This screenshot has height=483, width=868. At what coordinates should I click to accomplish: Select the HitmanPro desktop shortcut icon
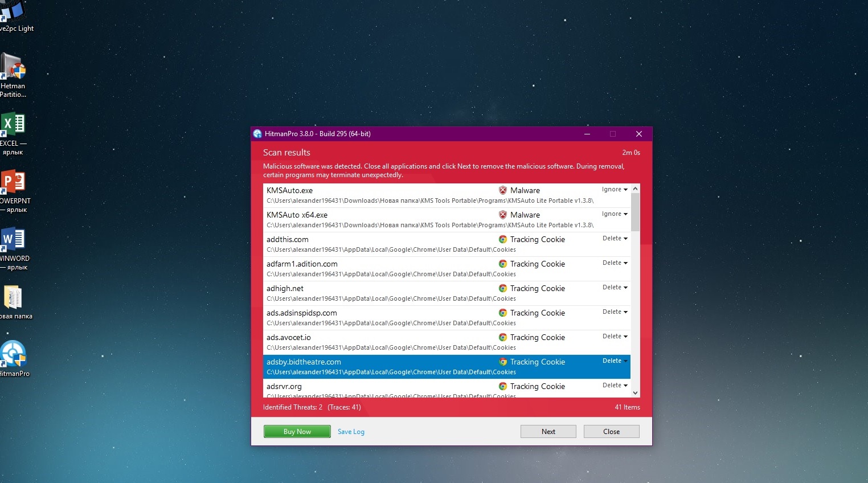pyautogui.click(x=14, y=358)
